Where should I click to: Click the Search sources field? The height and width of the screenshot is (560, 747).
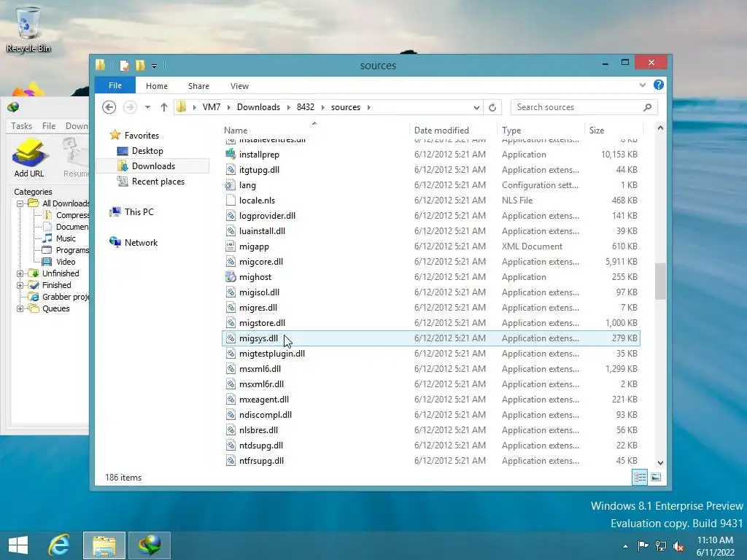pos(584,107)
